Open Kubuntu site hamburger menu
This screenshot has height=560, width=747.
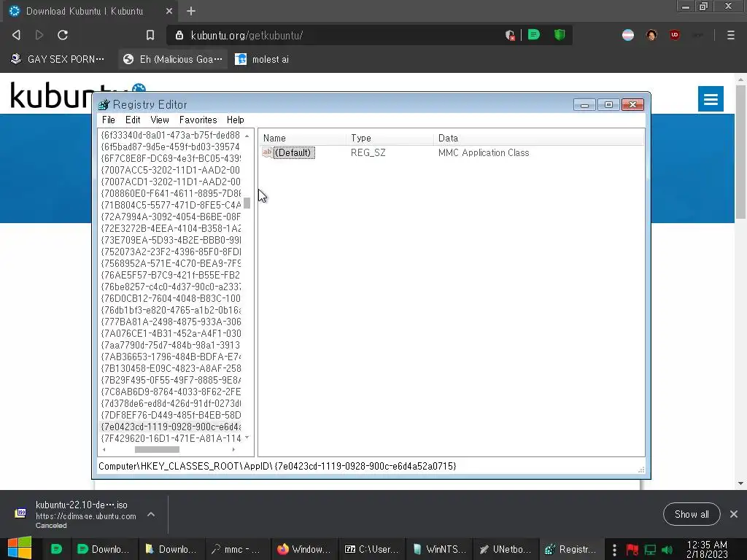pos(711,98)
